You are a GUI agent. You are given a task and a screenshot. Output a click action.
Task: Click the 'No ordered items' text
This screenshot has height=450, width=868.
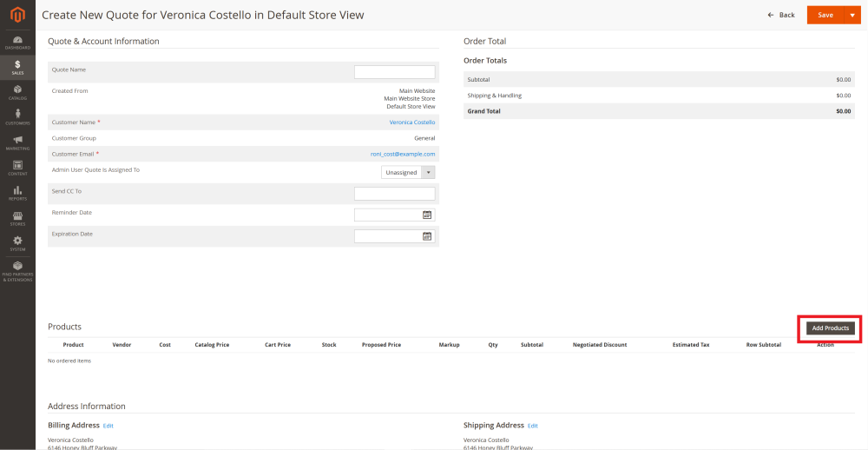tap(69, 361)
